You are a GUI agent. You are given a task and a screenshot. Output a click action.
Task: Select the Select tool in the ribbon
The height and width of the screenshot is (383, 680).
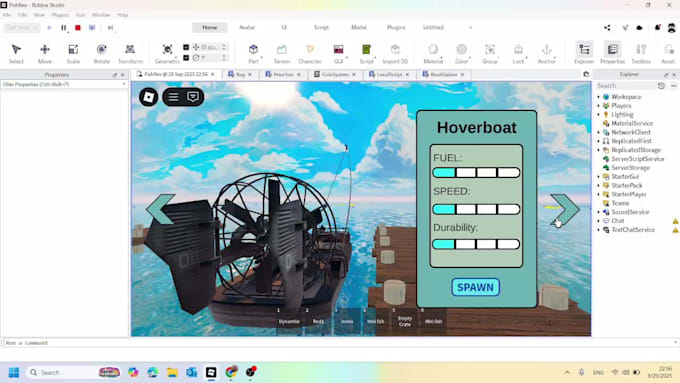16,54
